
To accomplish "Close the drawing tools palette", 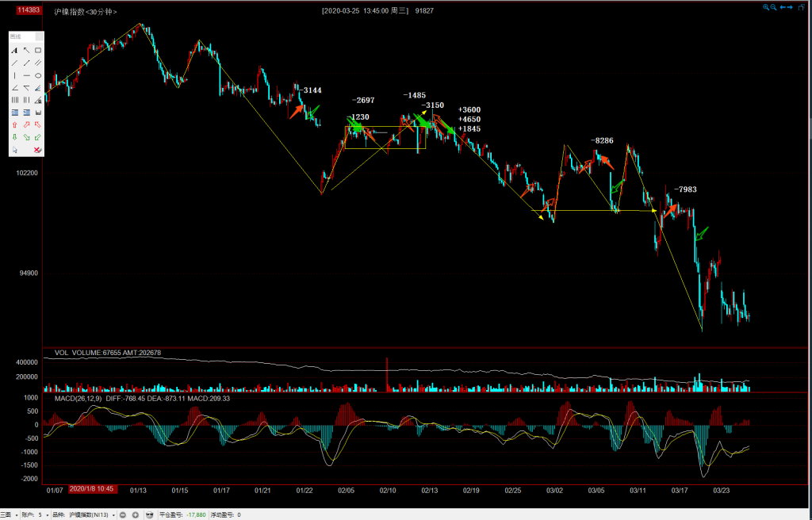I will (41, 36).
